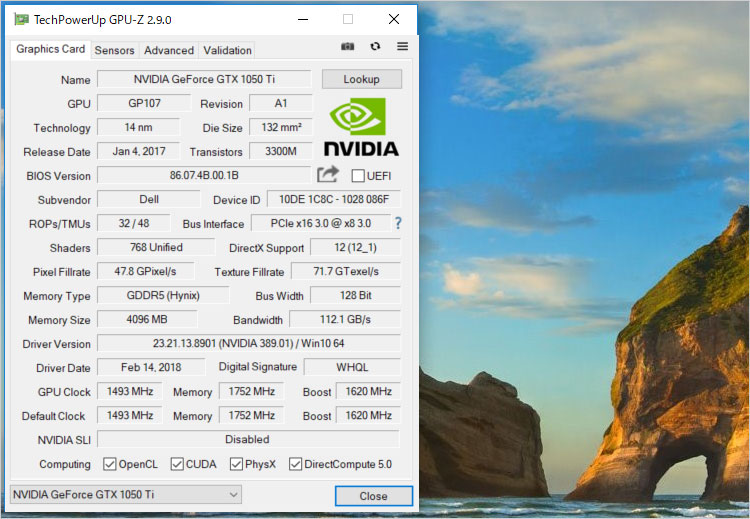This screenshot has height=519, width=750.
Task: Open the GPU selection dropdown
Action: [x=126, y=494]
